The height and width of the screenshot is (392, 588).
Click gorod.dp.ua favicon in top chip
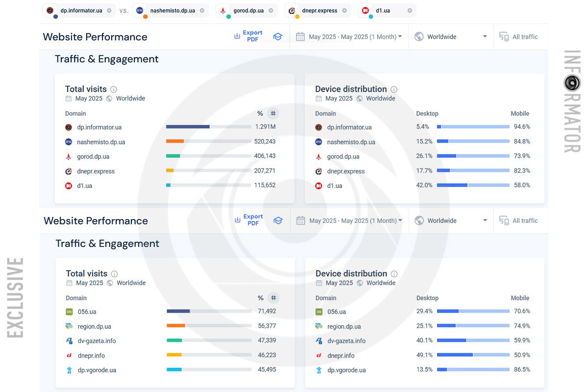[223, 10]
